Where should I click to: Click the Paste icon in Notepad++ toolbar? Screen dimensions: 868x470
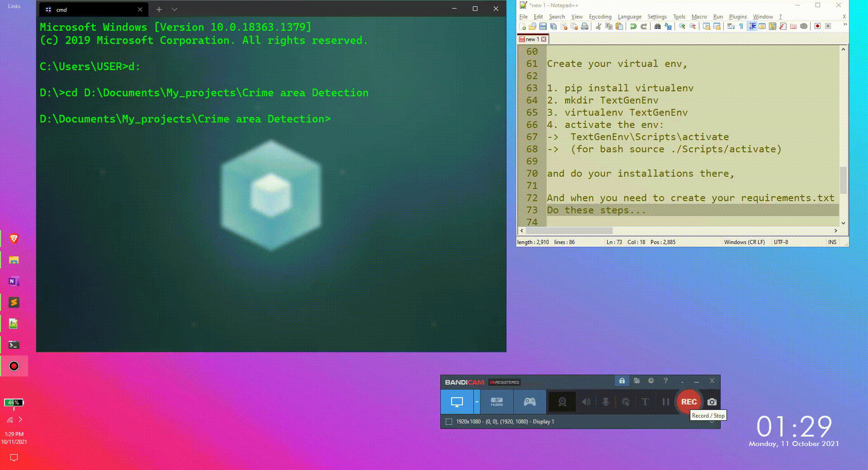click(x=619, y=27)
